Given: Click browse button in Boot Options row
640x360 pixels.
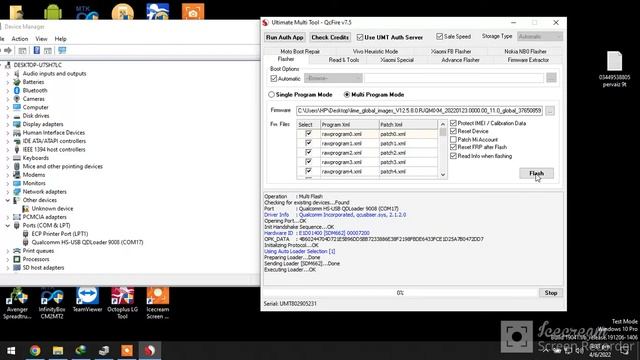Looking at the screenshot, I should coord(551,78).
